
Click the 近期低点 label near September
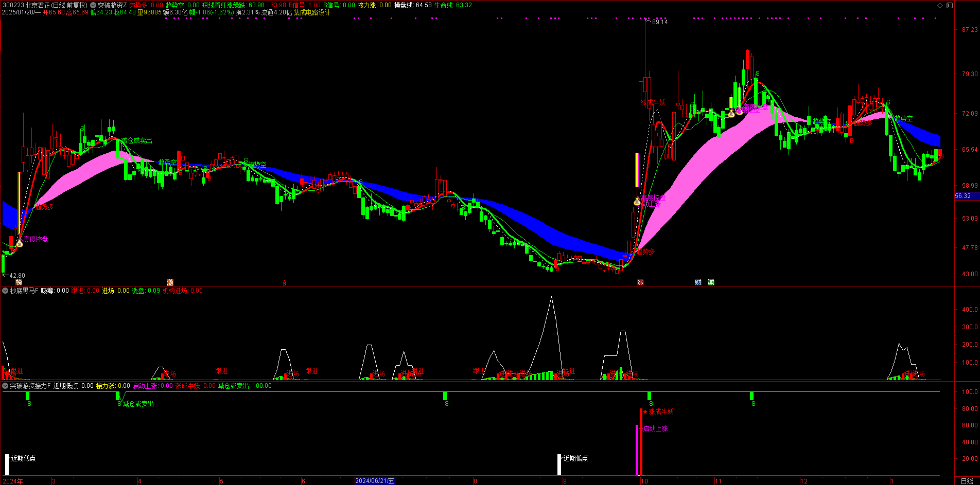pos(575,458)
